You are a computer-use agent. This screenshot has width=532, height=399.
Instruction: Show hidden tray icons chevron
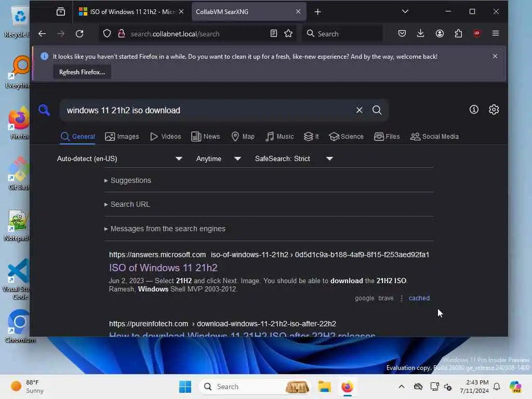click(402, 387)
